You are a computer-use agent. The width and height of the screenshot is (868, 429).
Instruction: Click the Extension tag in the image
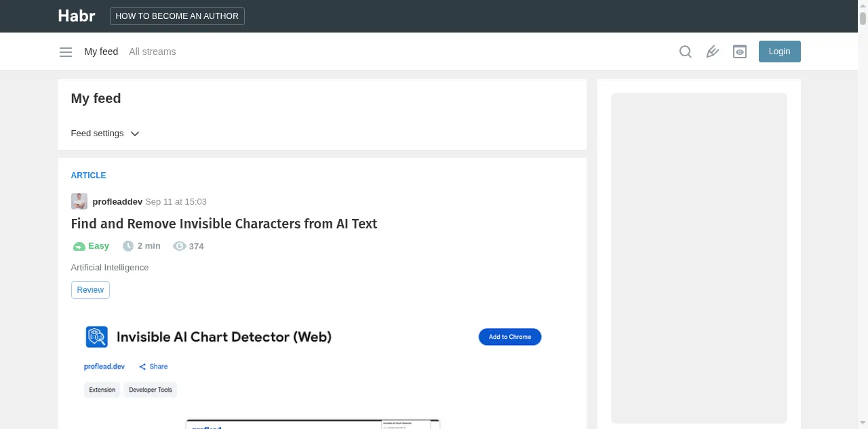tap(102, 390)
